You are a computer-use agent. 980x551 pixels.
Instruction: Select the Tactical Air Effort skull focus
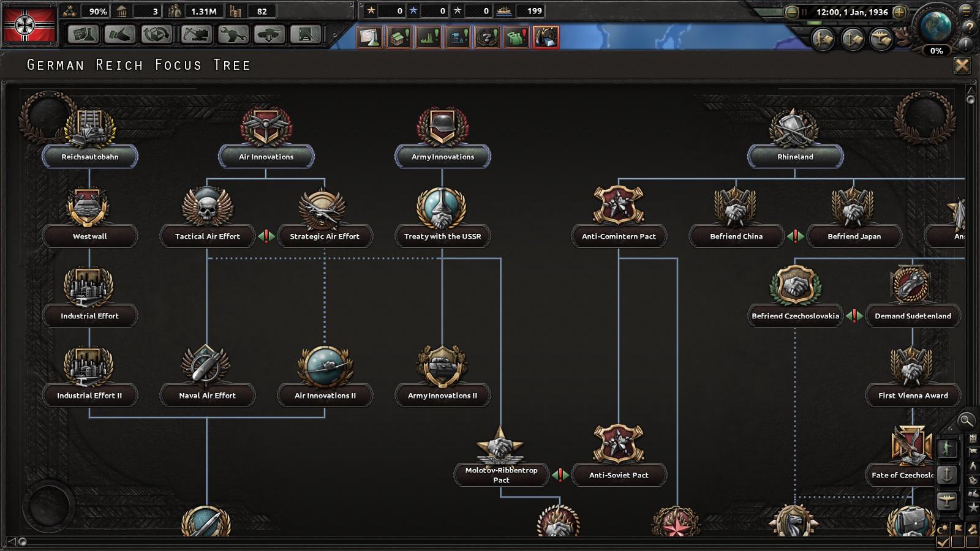tap(208, 236)
